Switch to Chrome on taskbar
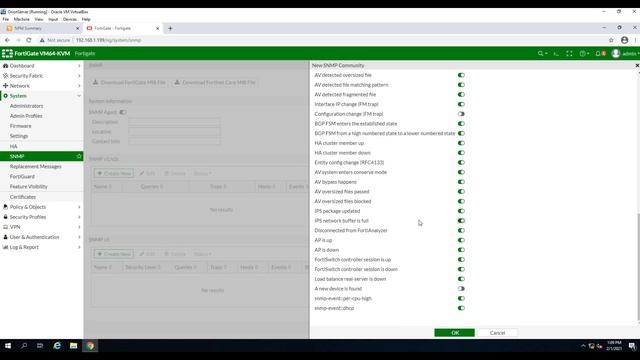Image resolution: width=640 pixels, height=360 pixels. pos(90,346)
